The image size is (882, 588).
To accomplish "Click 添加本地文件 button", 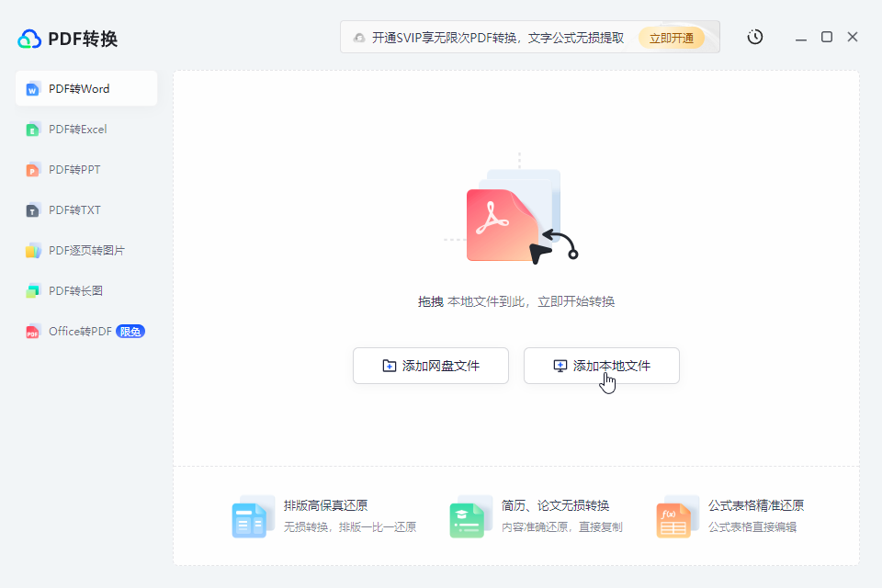I will click(x=601, y=366).
